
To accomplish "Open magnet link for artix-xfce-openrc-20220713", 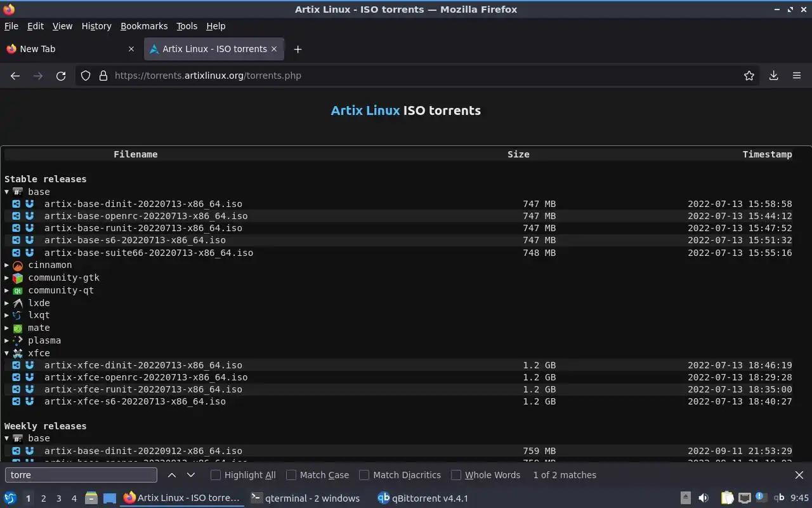I will click(29, 377).
